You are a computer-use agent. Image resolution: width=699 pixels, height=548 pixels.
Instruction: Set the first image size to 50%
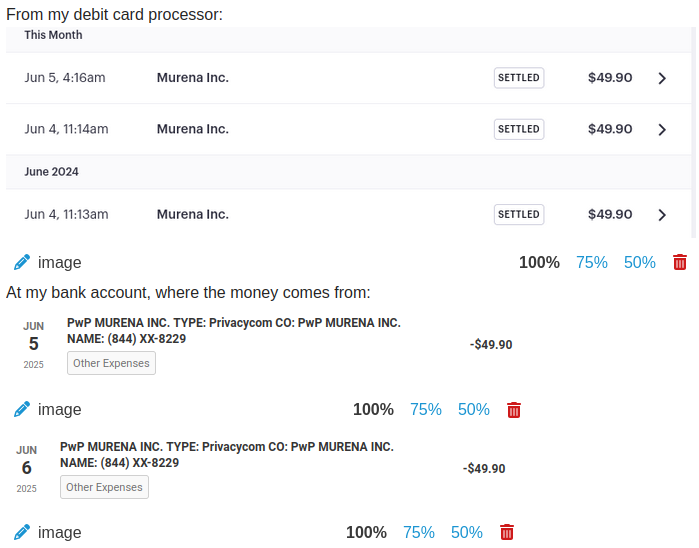[x=640, y=262]
